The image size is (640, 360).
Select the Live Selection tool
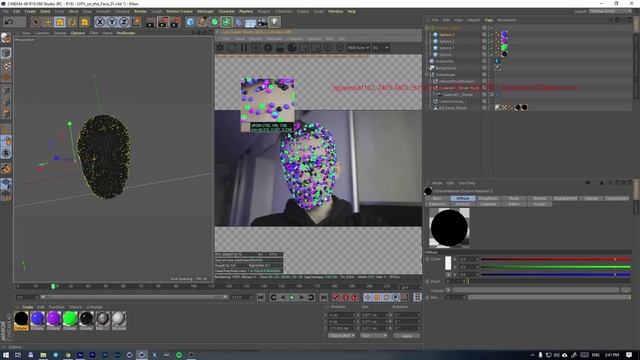pos(36,22)
